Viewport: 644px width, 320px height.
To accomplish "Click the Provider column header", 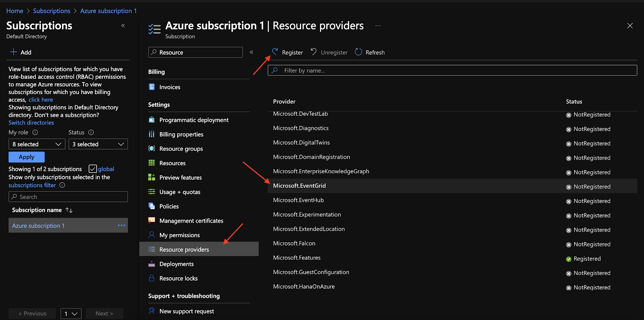I will 284,101.
